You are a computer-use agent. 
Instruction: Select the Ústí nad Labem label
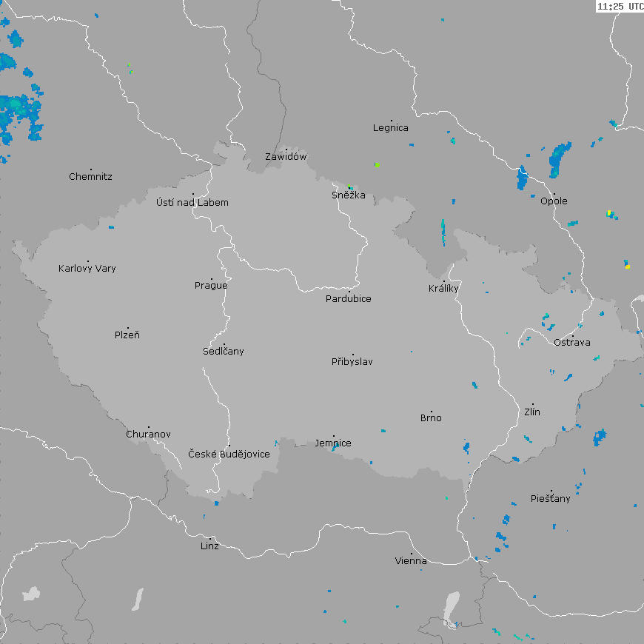192,203
